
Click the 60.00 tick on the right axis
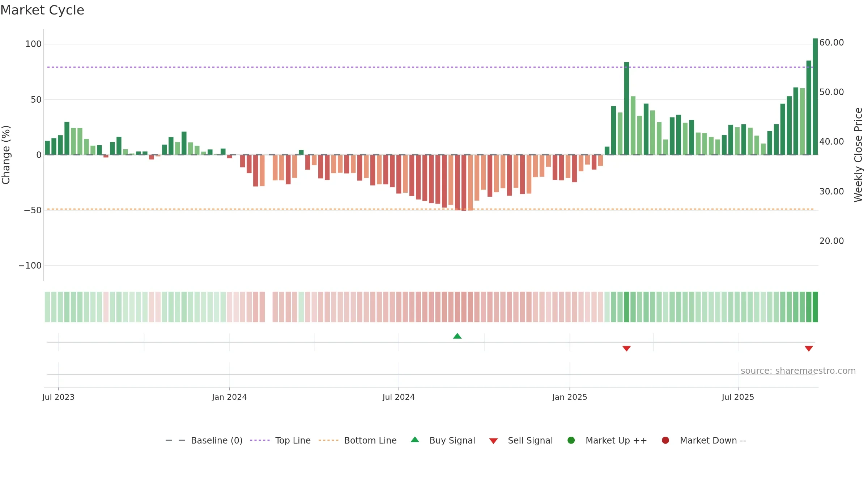click(831, 43)
